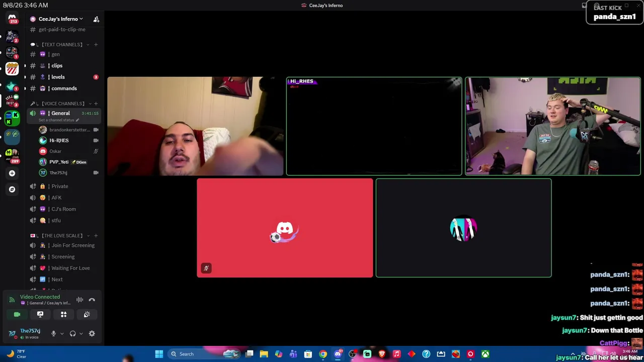The height and width of the screenshot is (362, 644).
Task: Open the gen text channel
Action: (64, 54)
